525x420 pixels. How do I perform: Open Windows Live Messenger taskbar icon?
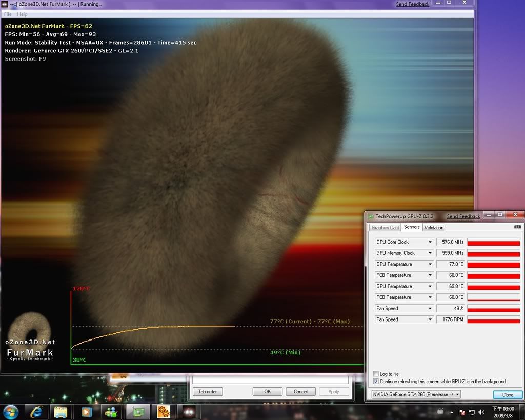[111, 412]
